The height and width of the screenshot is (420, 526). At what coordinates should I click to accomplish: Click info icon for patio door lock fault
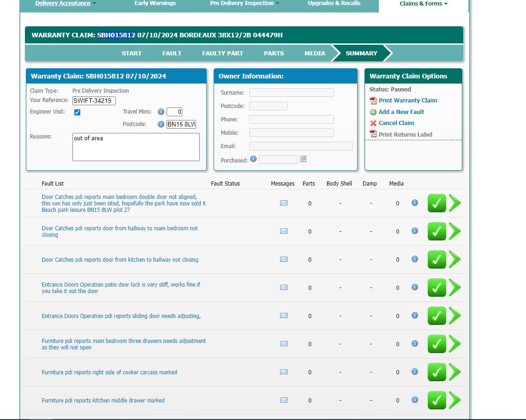415,287
